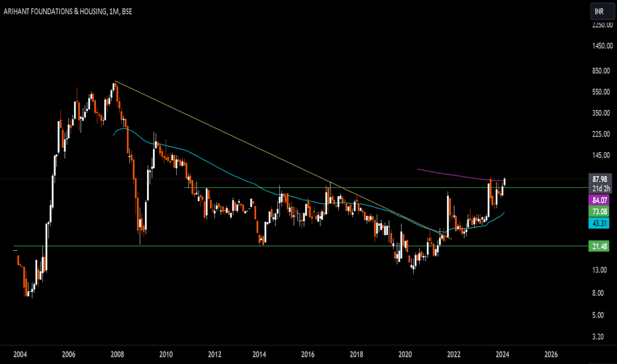Screen dimensions: 617x364
Task: Click the 2024 label on time axis
Action: point(502,355)
